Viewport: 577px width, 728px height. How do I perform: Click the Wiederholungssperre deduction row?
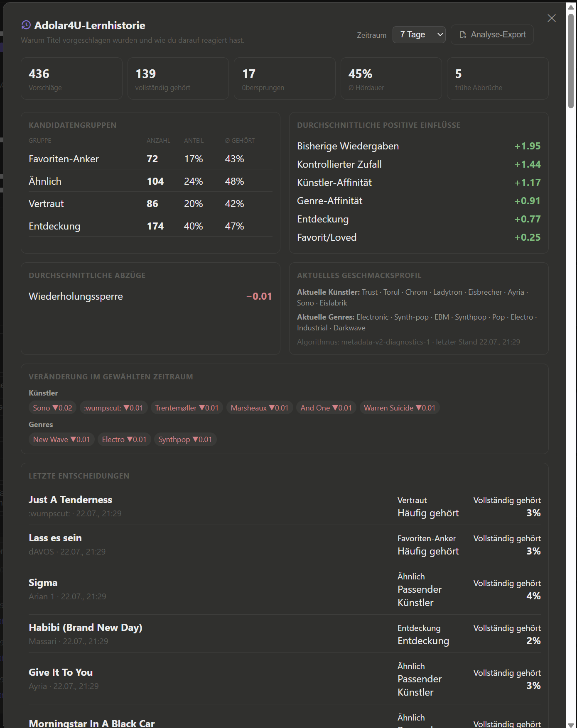(x=150, y=296)
